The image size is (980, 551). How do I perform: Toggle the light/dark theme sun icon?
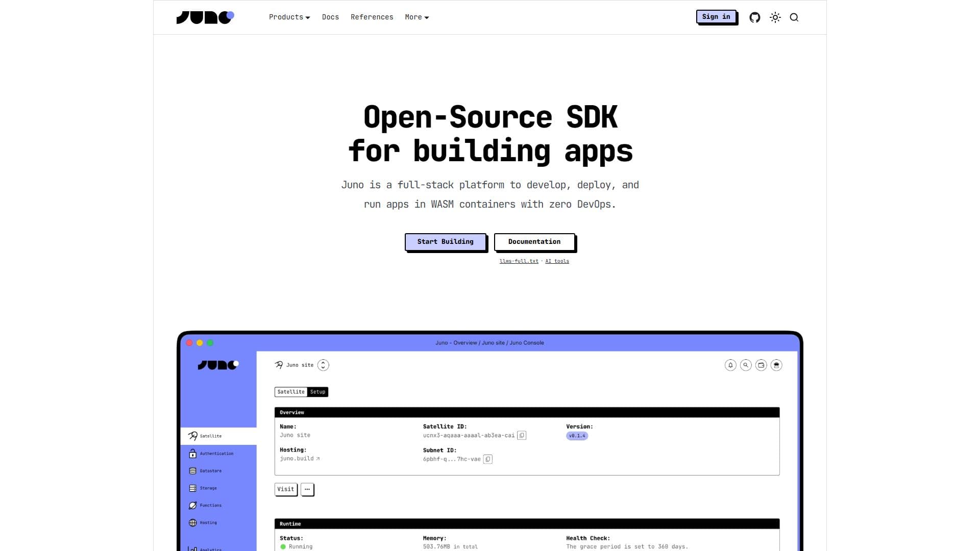click(x=775, y=17)
